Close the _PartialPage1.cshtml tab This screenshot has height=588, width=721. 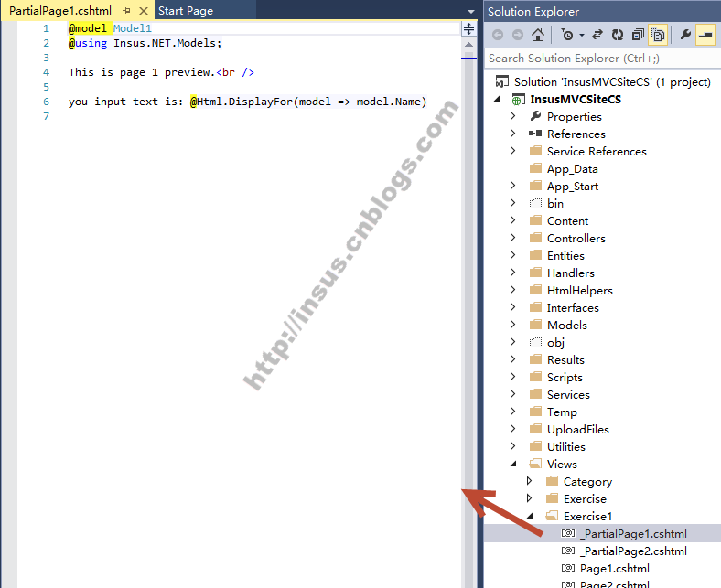144,11
